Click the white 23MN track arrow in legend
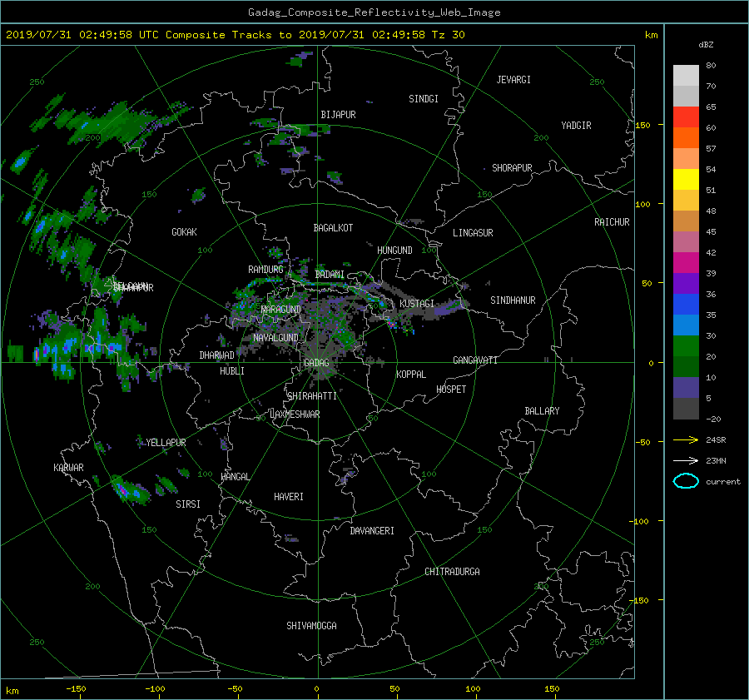The width and height of the screenshot is (749, 700). (686, 460)
